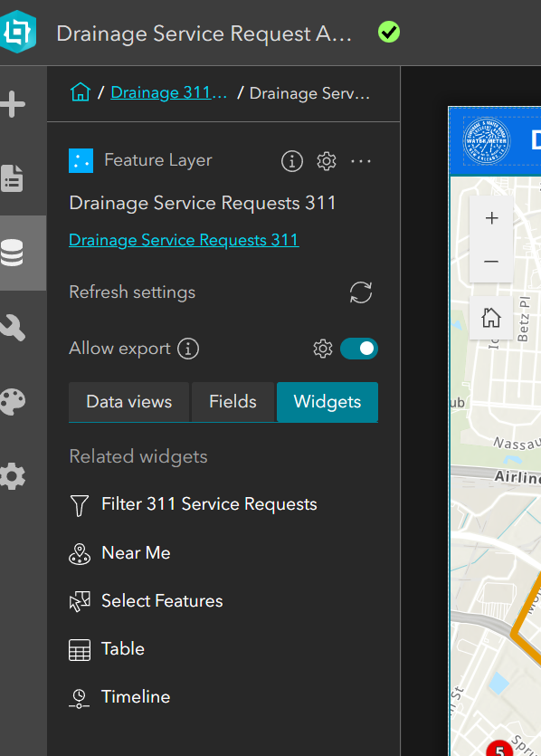
Task: Open the Drainage Service Requests 311 link
Action: pyautogui.click(x=184, y=240)
